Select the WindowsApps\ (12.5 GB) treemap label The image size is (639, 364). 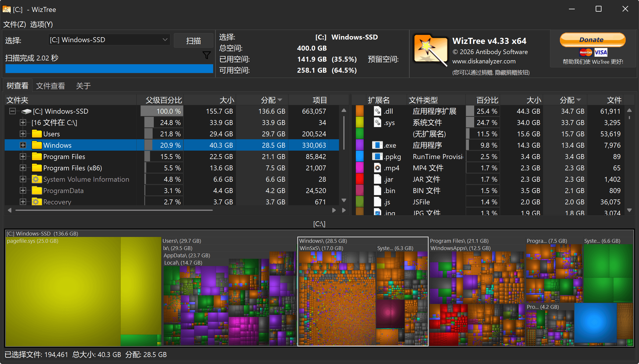point(460,248)
